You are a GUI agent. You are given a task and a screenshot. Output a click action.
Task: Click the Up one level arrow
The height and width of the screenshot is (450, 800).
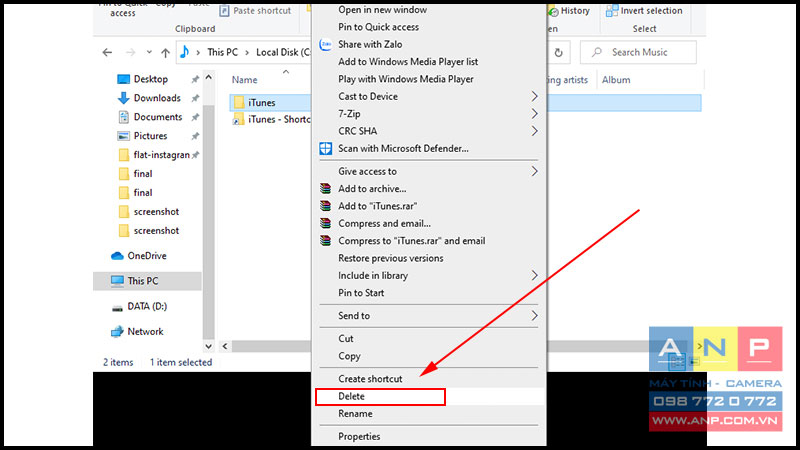click(165, 53)
